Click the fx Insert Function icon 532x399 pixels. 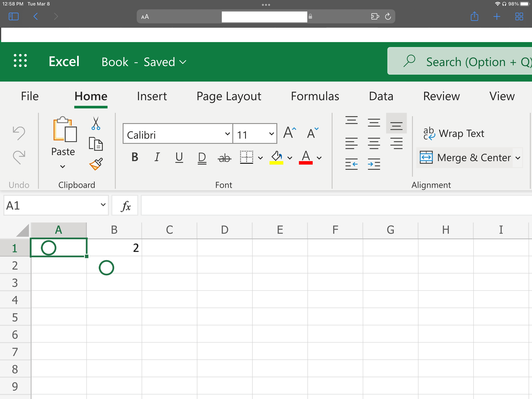point(125,206)
